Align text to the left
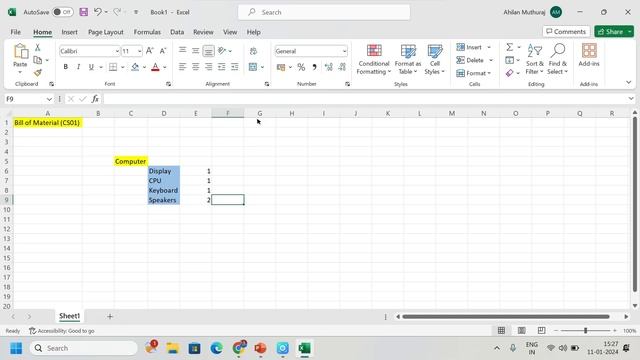640x360 pixels. coord(182,67)
